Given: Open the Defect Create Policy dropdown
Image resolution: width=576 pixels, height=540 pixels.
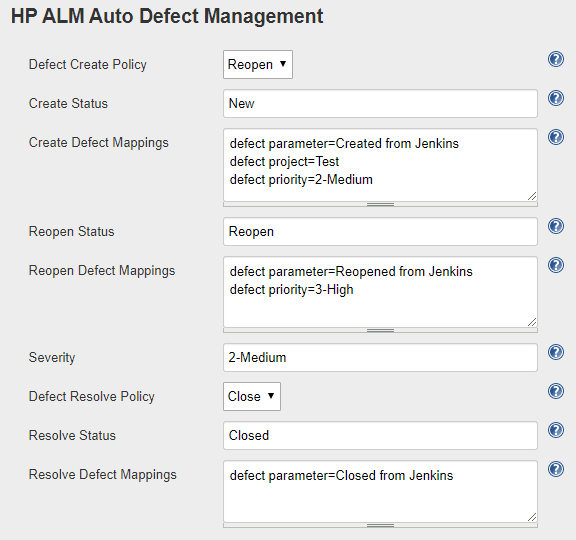Looking at the screenshot, I should (258, 65).
